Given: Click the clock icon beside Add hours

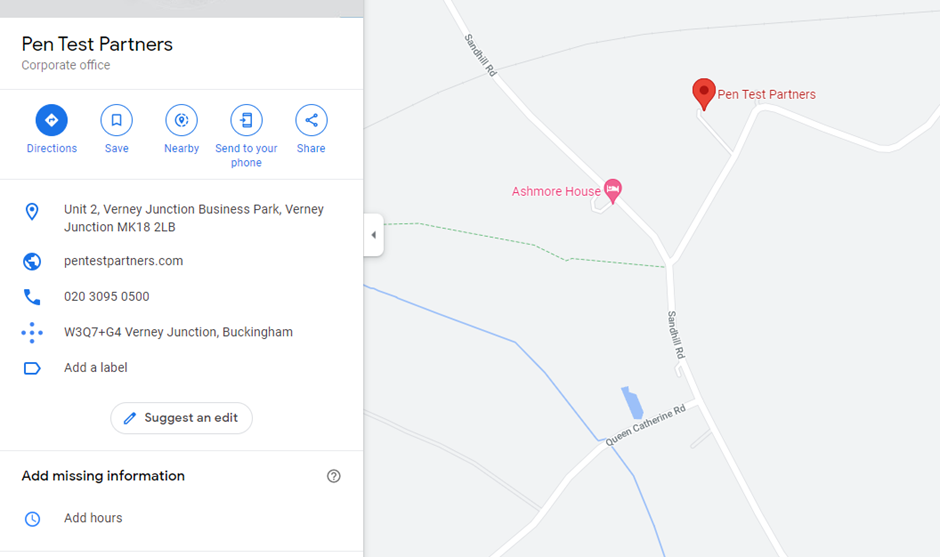Looking at the screenshot, I should (32, 519).
